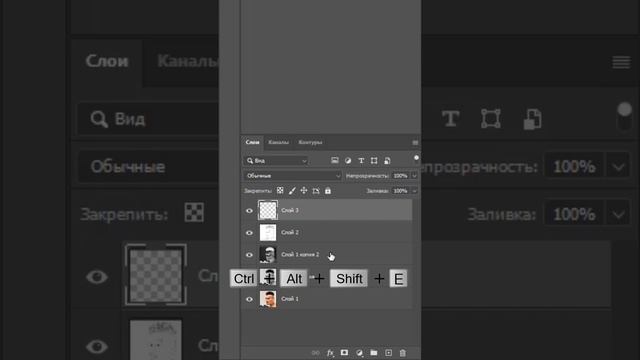This screenshot has width=640, height=360.
Task: Switch to the Каналы tab
Action: (x=278, y=142)
